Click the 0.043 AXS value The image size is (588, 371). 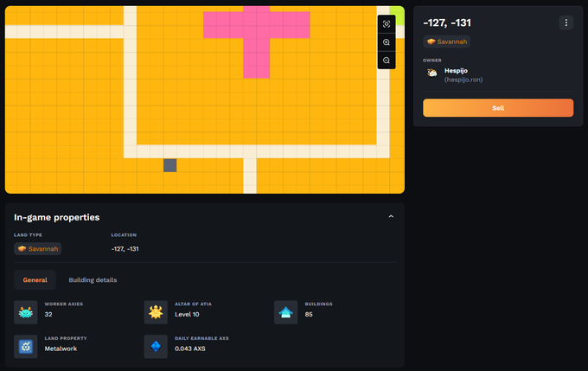coord(190,349)
